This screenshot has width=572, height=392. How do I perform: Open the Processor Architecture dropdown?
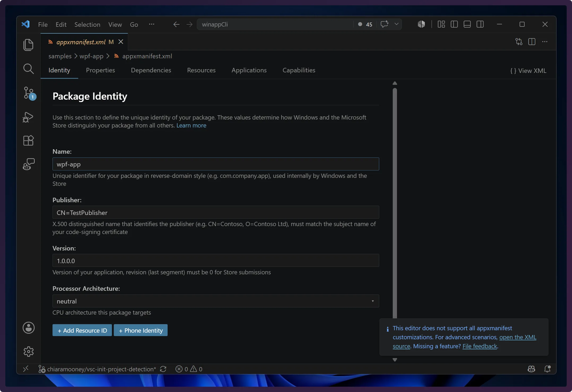[216, 301]
